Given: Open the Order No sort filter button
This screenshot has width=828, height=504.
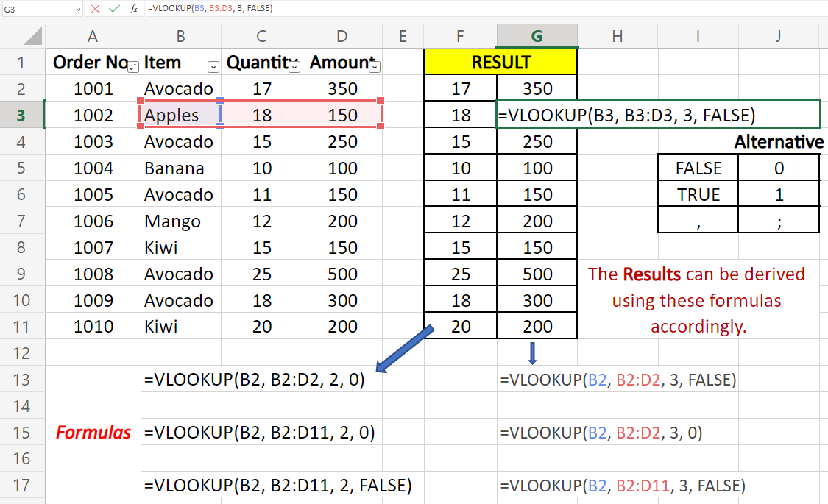Looking at the screenshot, I should 133,67.
